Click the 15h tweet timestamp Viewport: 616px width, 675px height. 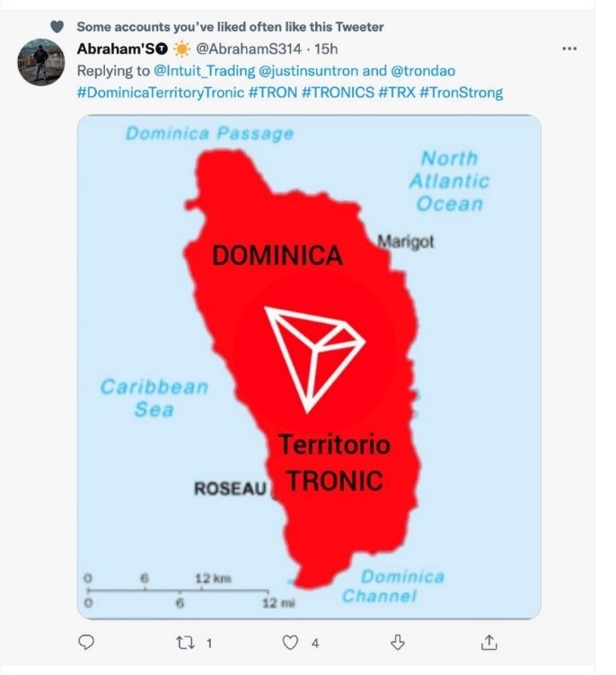(323, 48)
